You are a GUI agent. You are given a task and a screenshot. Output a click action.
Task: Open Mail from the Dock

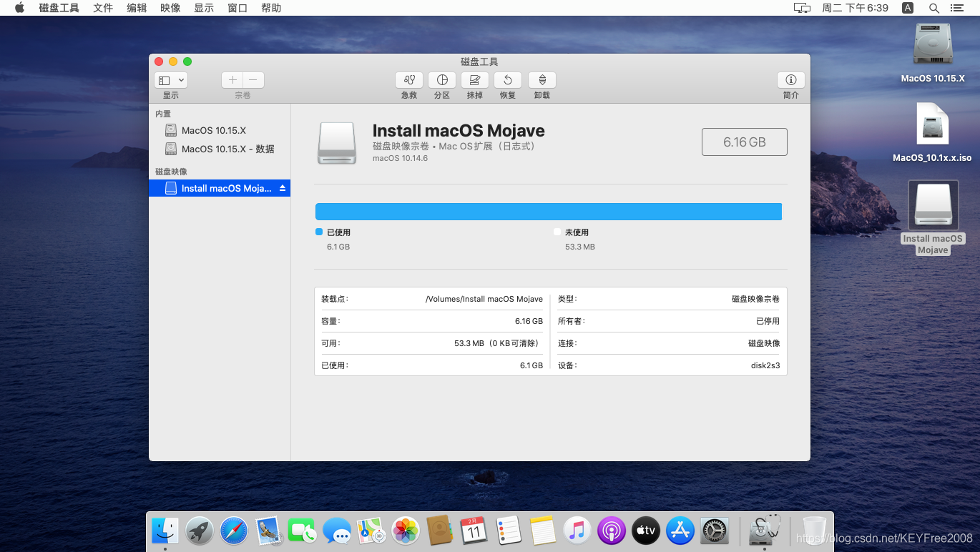(x=268, y=531)
